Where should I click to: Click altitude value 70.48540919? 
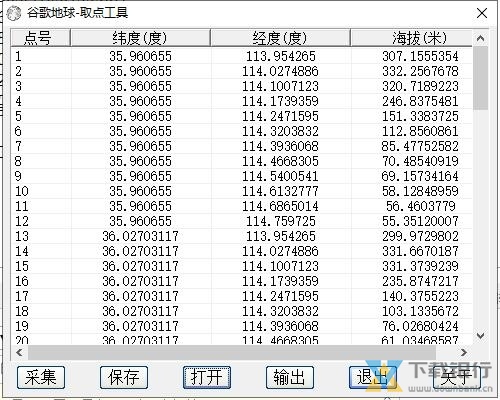pyautogui.click(x=420, y=161)
